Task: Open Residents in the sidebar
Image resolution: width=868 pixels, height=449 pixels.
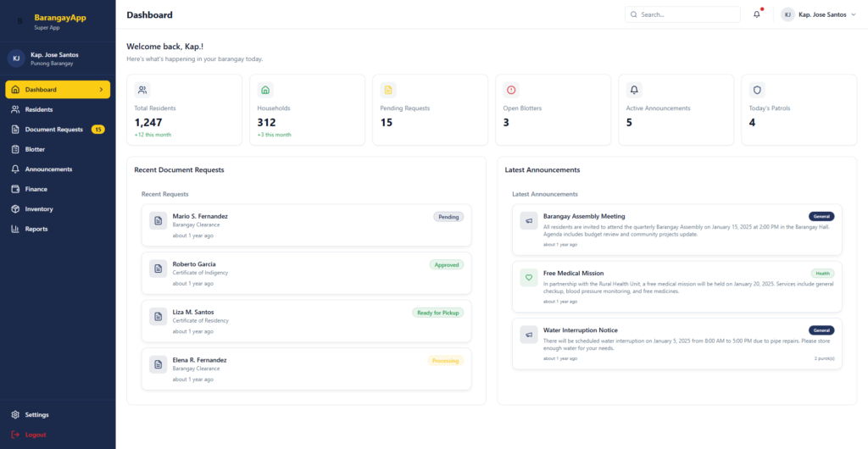Action: coord(39,109)
